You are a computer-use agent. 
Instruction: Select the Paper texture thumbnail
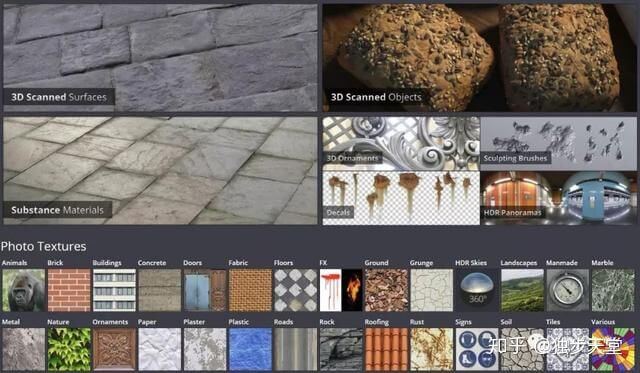[x=160, y=350]
